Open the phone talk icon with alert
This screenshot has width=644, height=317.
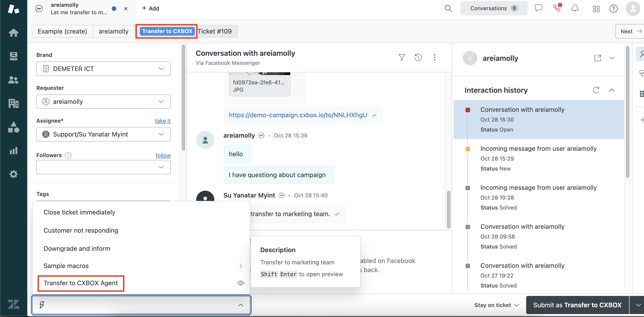point(557,7)
